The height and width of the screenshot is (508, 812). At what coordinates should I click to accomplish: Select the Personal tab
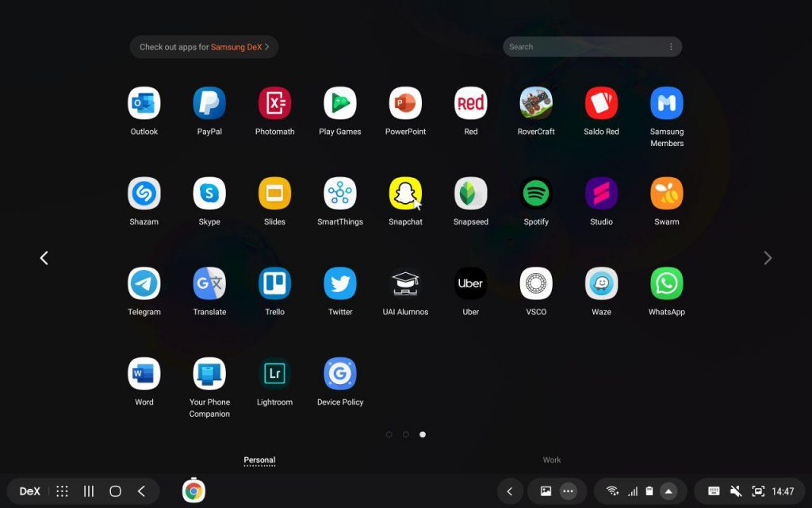click(259, 460)
